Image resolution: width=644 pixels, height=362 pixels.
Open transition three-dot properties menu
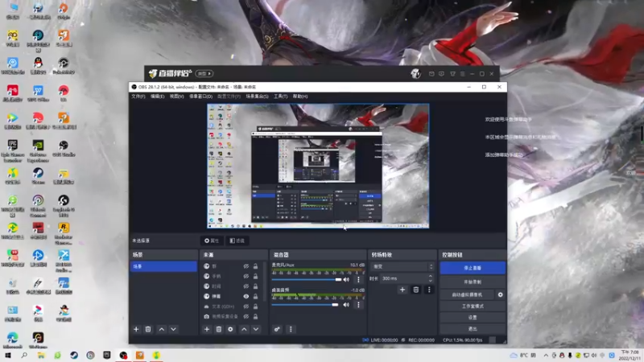(429, 290)
